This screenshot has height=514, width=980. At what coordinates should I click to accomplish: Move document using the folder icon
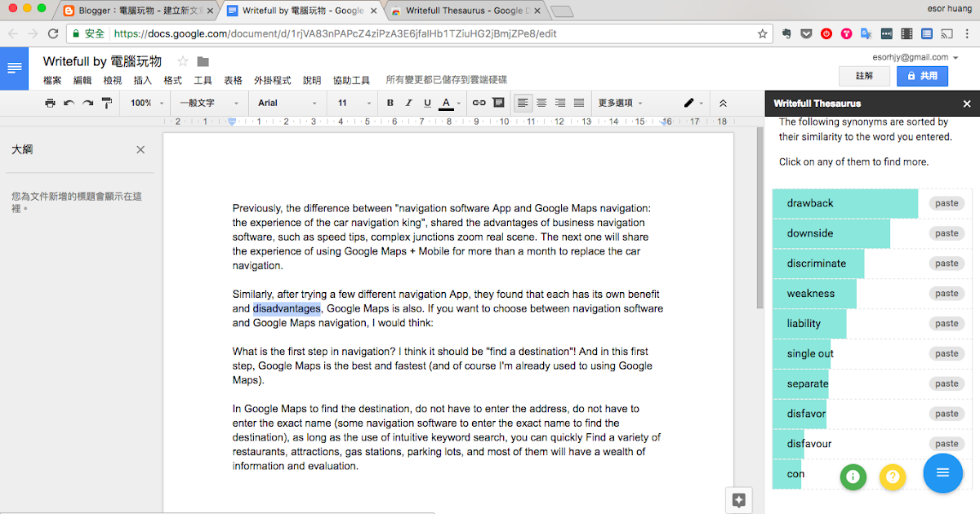click(203, 62)
